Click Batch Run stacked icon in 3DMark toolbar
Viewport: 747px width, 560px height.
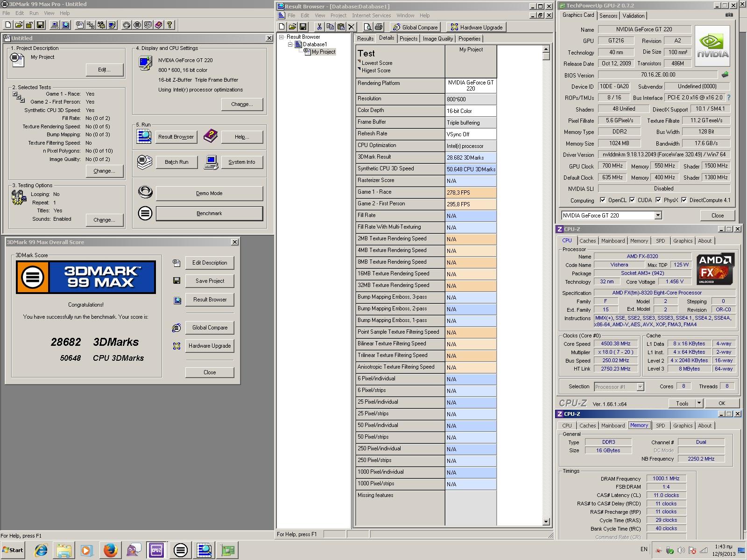(x=148, y=25)
